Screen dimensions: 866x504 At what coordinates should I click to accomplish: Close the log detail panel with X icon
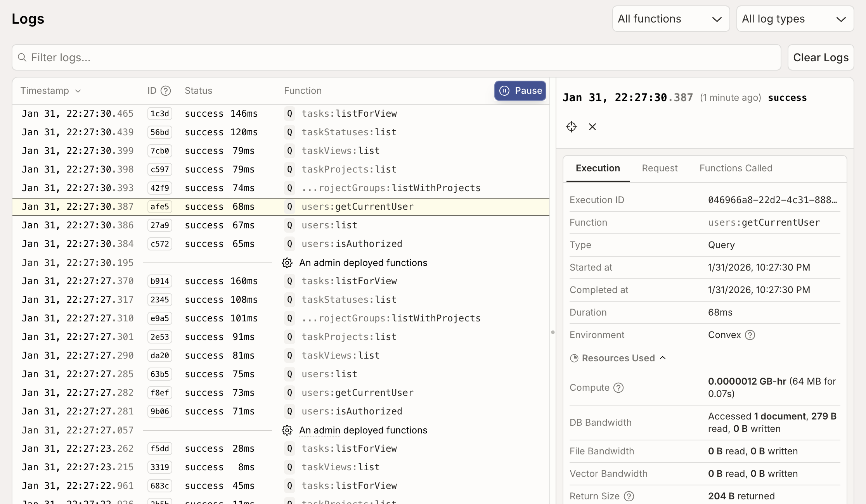tap(592, 127)
